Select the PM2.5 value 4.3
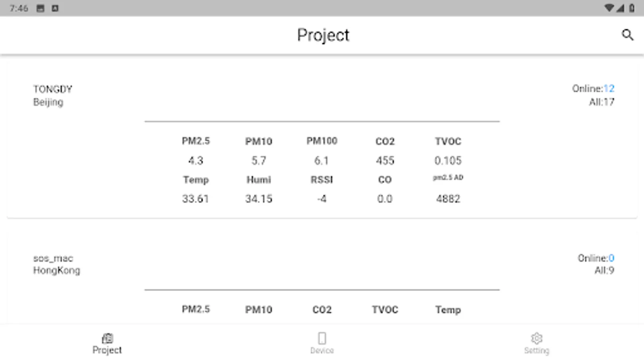The width and height of the screenshot is (644, 362). click(x=196, y=160)
